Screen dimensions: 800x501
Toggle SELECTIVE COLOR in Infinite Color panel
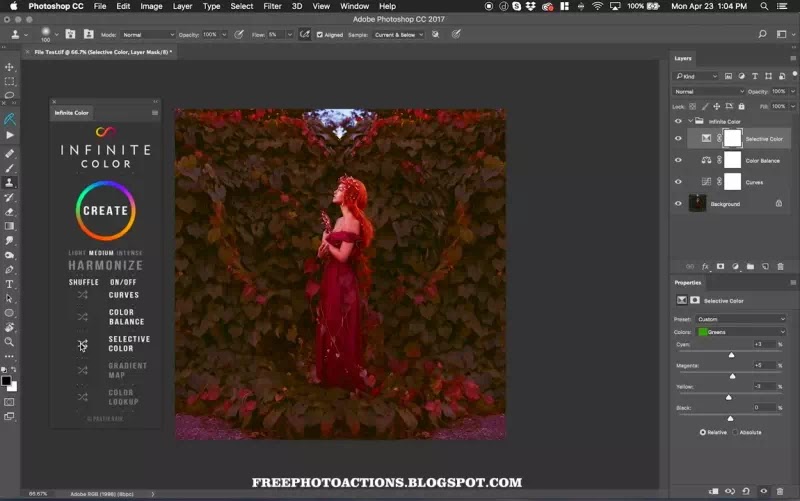tap(129, 343)
